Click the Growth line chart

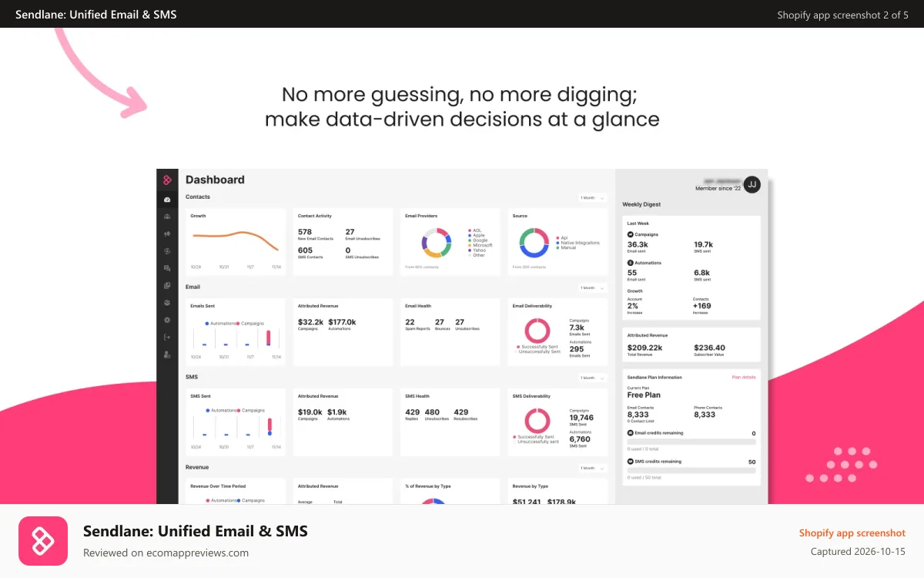coord(235,240)
